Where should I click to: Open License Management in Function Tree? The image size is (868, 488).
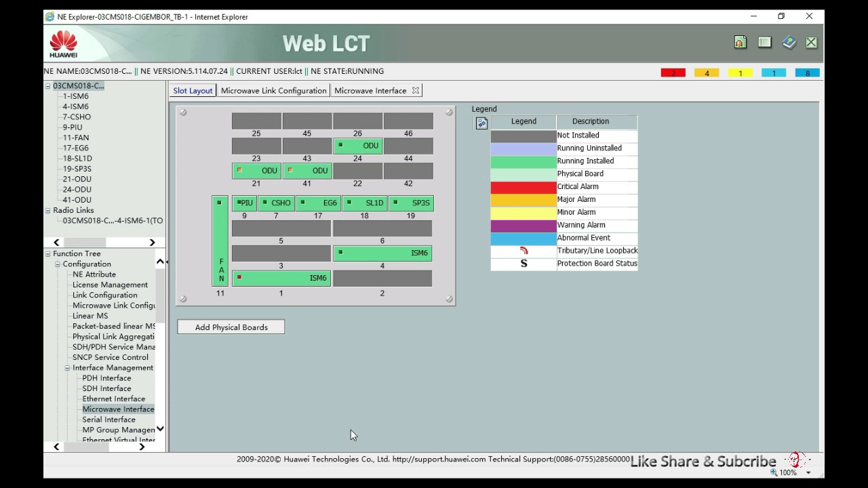click(x=110, y=285)
